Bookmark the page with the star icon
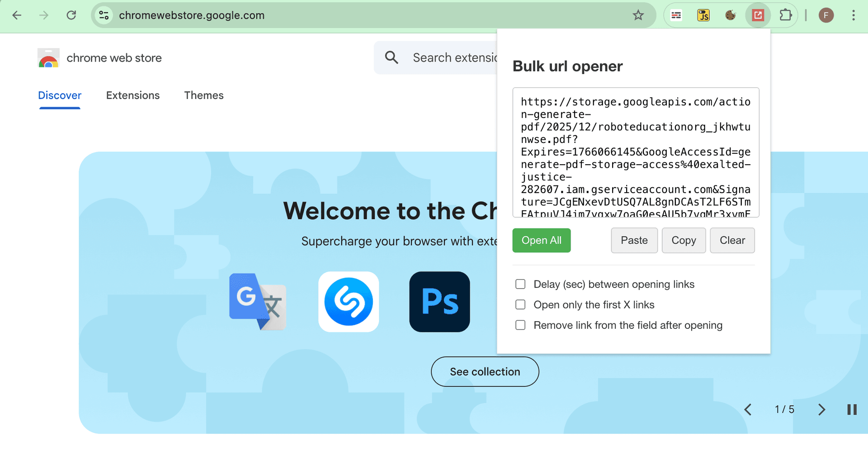The height and width of the screenshot is (474, 868). pos(638,15)
